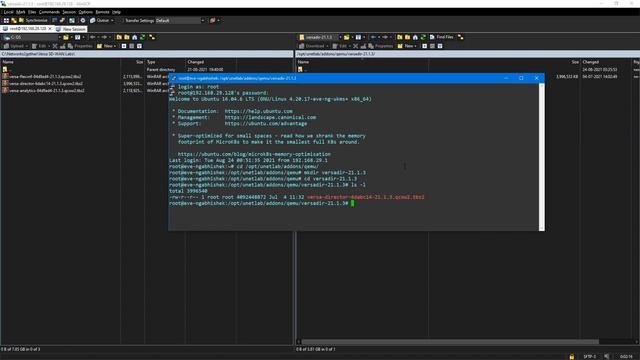Screen dimensions: 640x360
Task: Click Find Files in remote panel
Action: coord(442,37)
